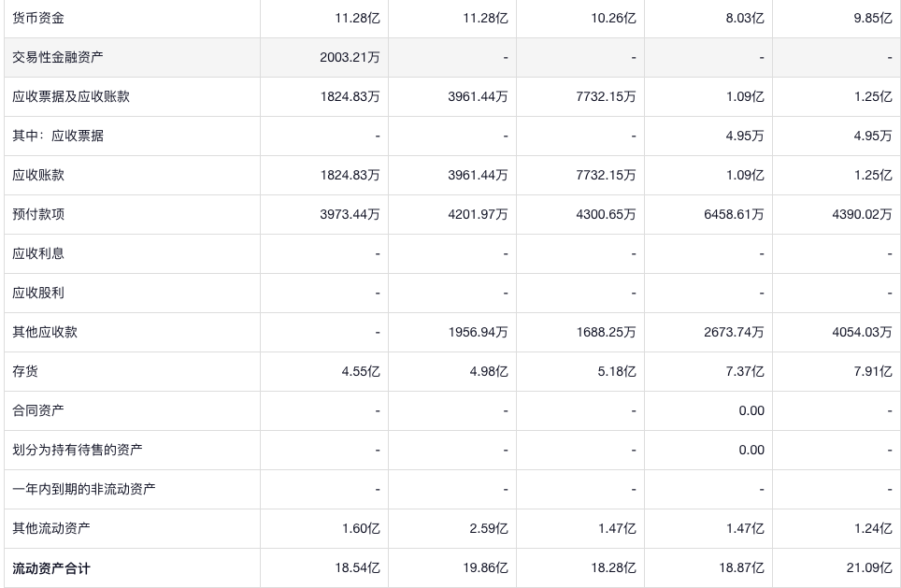
Task: Select the 2.59亿 other current assets cell
Action: (489, 528)
